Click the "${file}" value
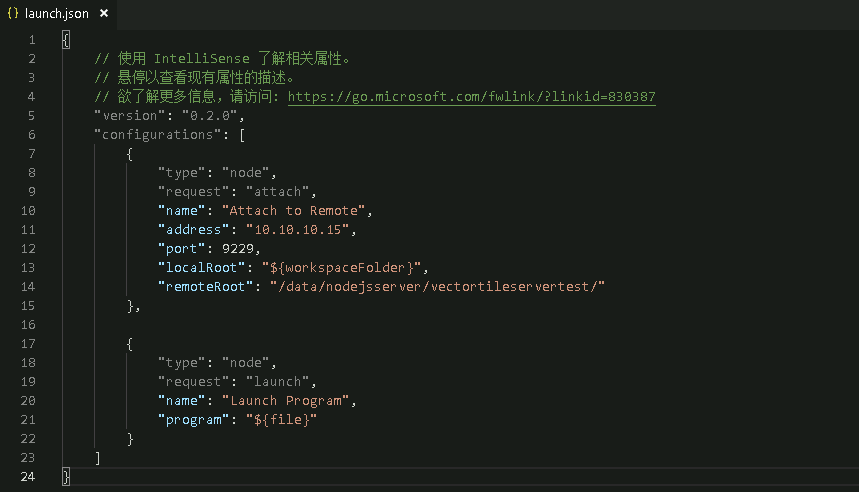The width and height of the screenshot is (859, 492). point(282,420)
